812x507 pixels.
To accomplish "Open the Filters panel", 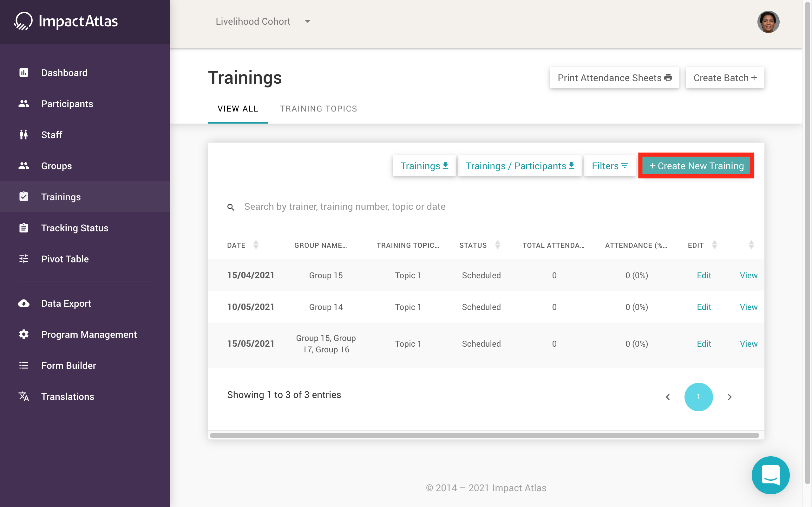I will 609,166.
